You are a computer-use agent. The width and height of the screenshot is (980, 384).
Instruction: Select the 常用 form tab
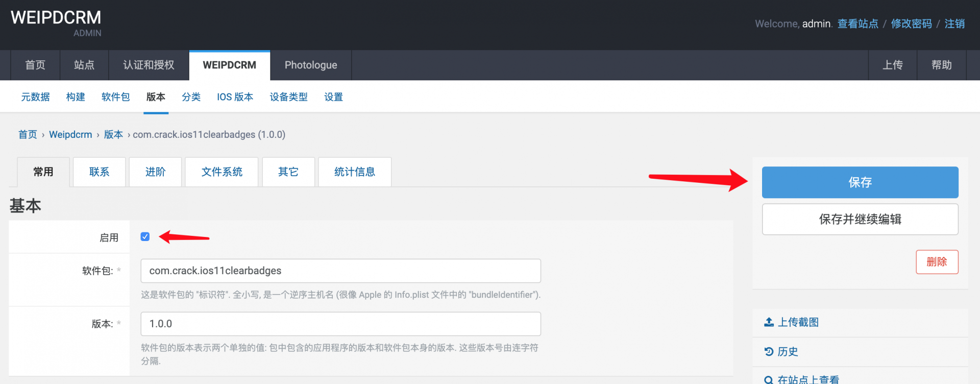(x=43, y=172)
